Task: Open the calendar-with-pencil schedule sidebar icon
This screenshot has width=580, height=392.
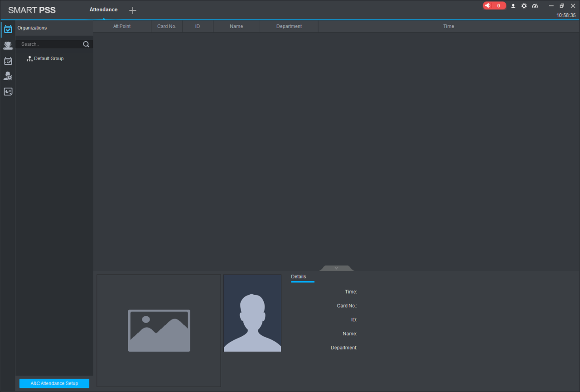Action: pos(8,61)
